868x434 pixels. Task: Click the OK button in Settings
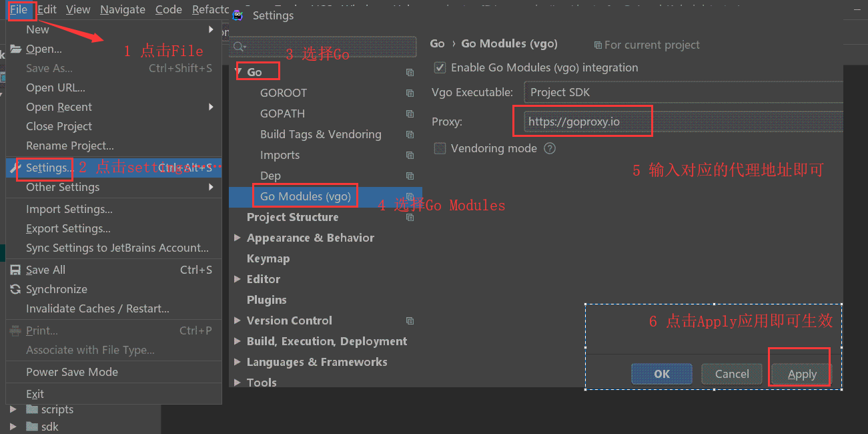tap(662, 374)
